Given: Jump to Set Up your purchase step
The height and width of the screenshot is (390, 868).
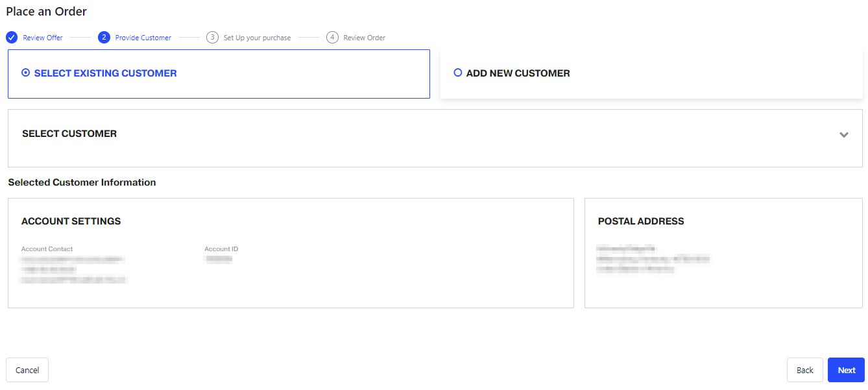Looking at the screenshot, I should click(x=257, y=38).
